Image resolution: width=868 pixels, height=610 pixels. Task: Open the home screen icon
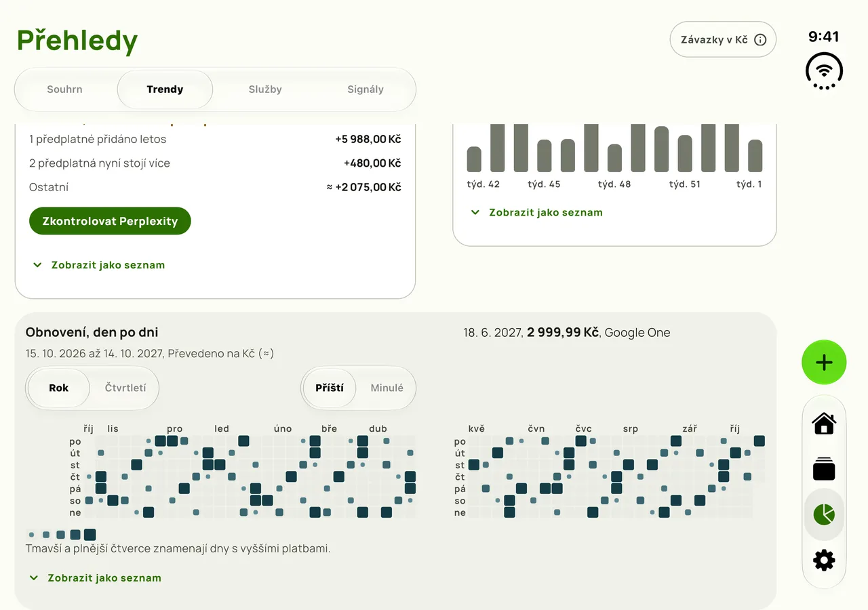[824, 424]
